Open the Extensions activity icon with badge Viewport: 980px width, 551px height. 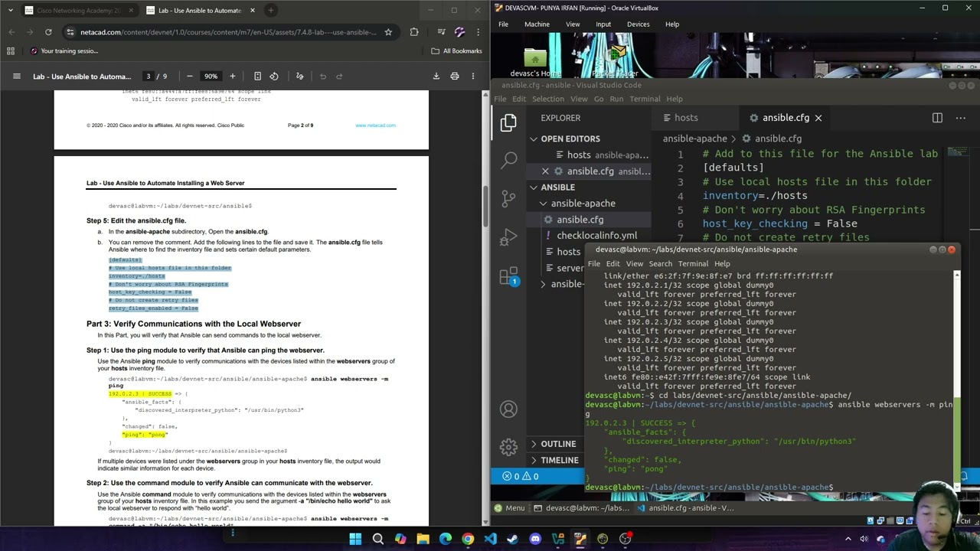(508, 275)
